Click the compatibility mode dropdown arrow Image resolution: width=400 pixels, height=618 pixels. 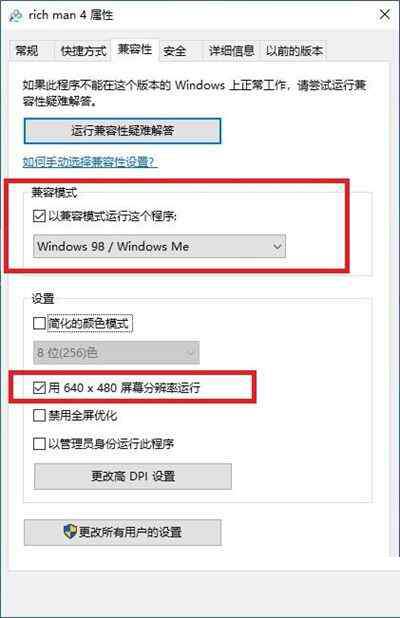(x=277, y=247)
